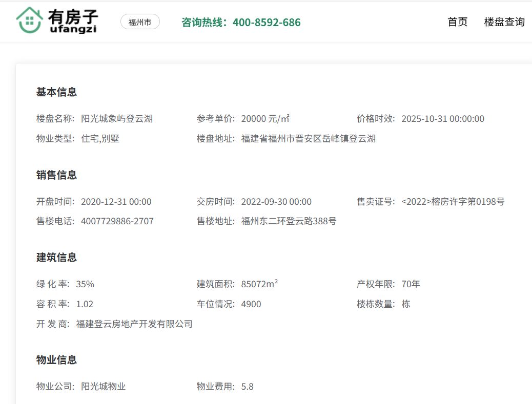Click the developer name 福建登云房地产开发有限公司
The height and width of the screenshot is (404, 532).
tap(134, 324)
